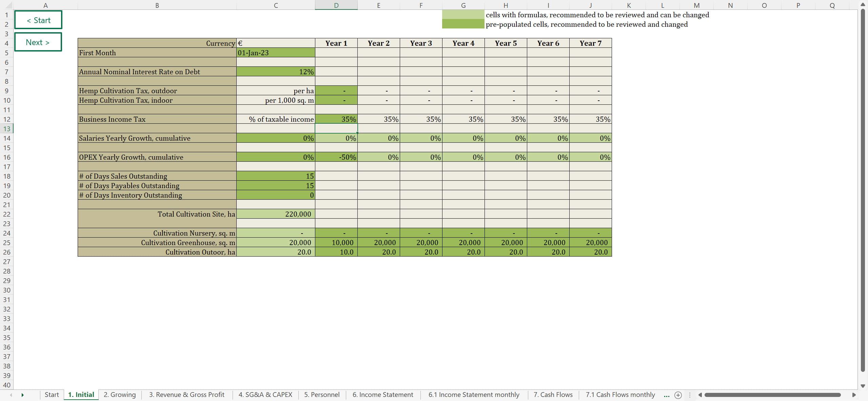This screenshot has width=868, height=401.
Task: Select row 13 header
Action: pyautogui.click(x=6, y=129)
